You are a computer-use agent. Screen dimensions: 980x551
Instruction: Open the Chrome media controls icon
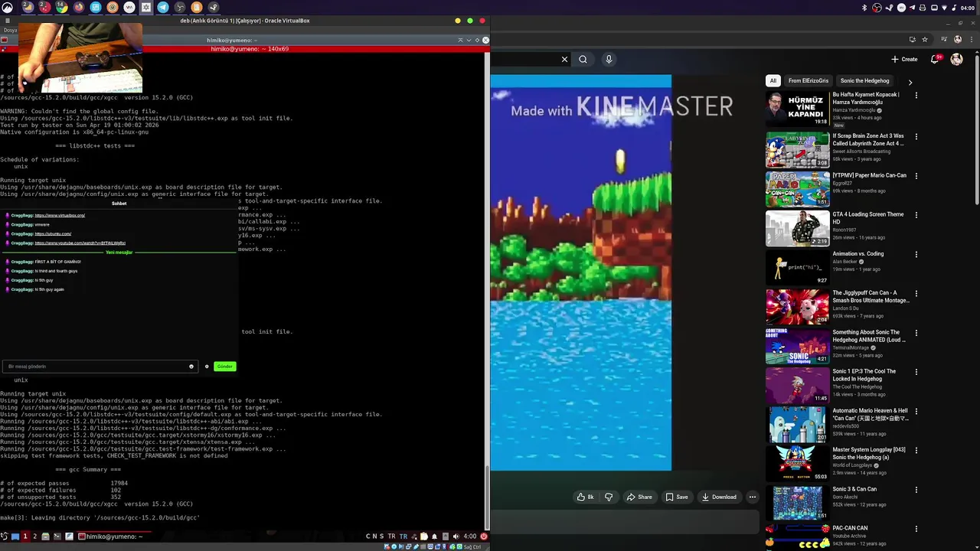(x=943, y=39)
